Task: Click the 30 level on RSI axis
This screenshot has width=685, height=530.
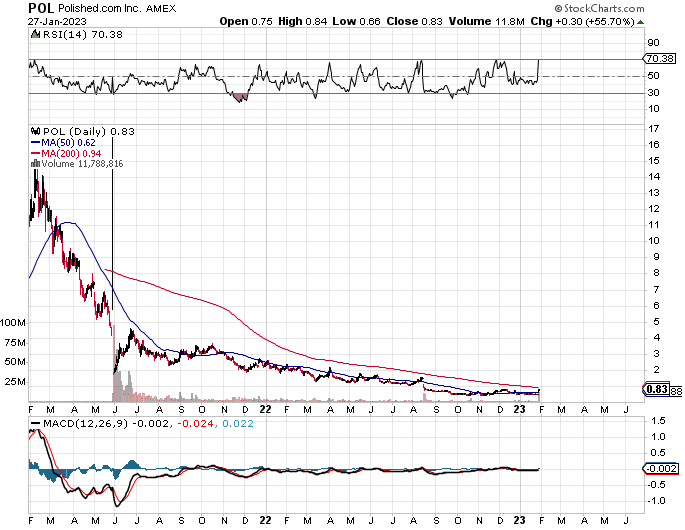Action: pos(654,93)
